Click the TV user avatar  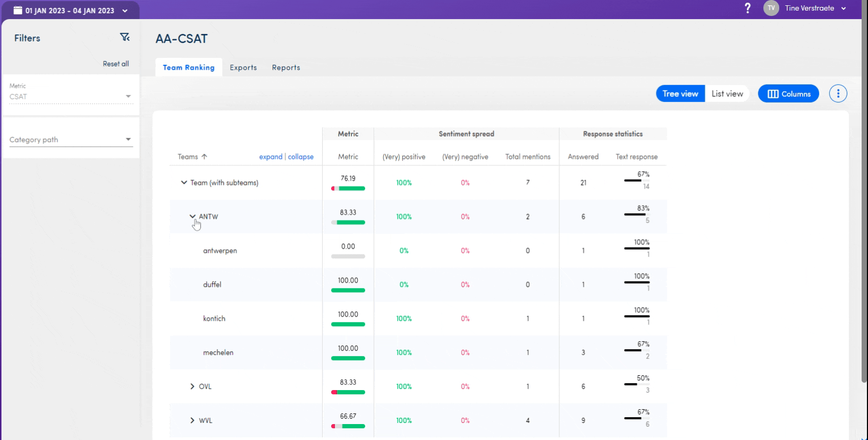pos(771,8)
